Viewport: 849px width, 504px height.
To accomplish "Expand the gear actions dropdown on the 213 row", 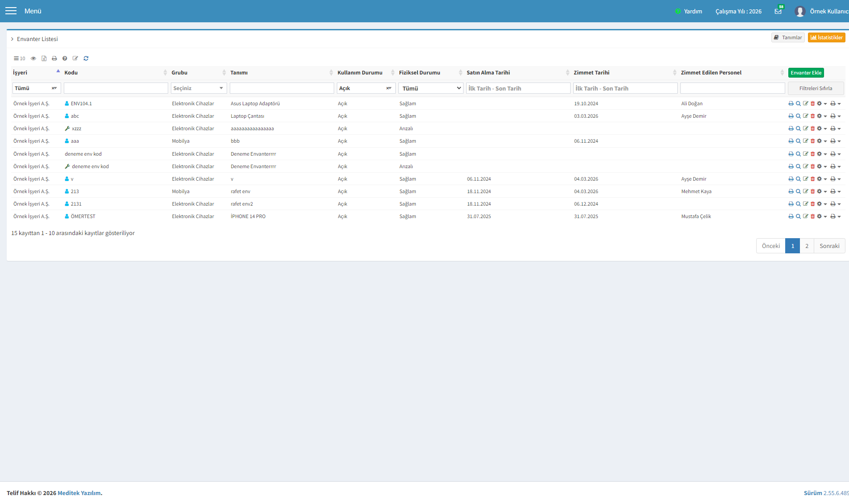I will point(822,191).
